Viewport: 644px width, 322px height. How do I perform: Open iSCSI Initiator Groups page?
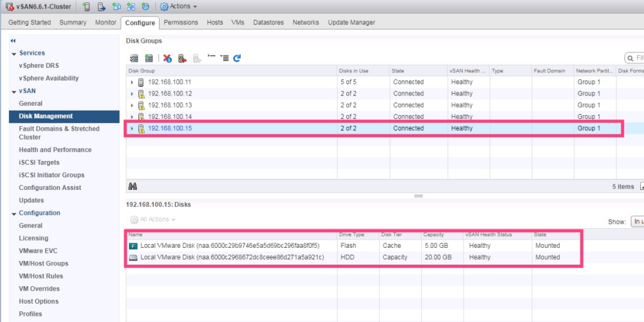click(52, 175)
